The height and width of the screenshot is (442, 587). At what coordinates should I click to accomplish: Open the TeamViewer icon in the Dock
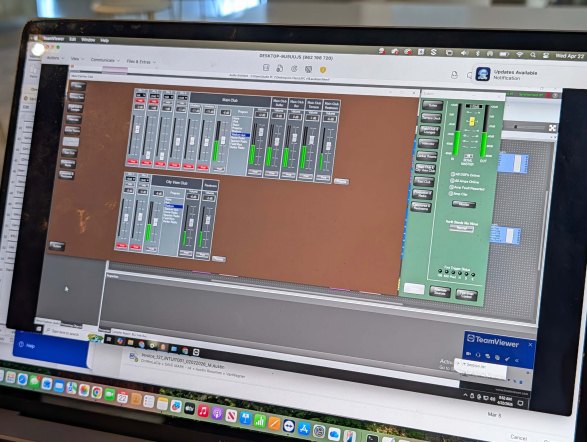tap(289, 426)
